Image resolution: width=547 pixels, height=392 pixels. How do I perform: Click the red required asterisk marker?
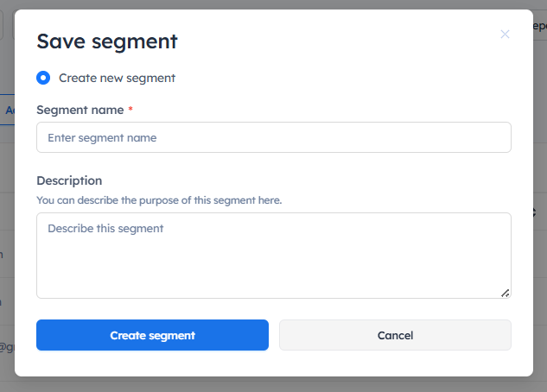pos(130,110)
